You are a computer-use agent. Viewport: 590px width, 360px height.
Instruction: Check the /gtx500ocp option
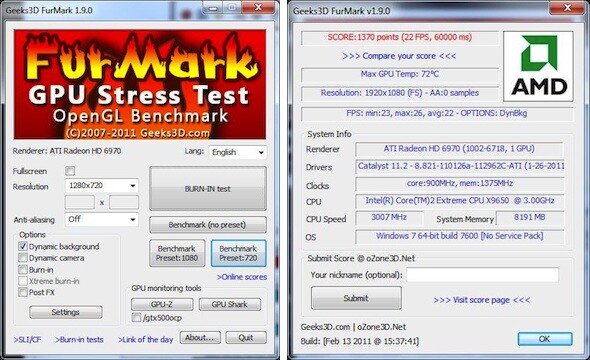point(136,317)
